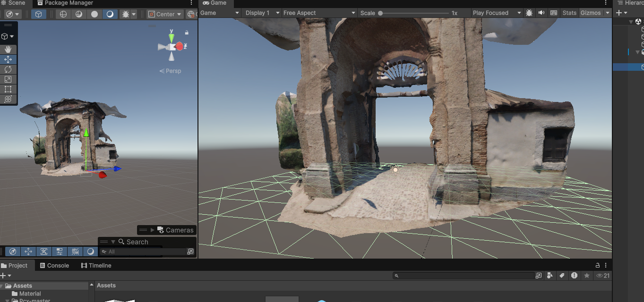Screen dimensions: 644x302
Task: Select the Hand view tool
Action: click(8, 49)
